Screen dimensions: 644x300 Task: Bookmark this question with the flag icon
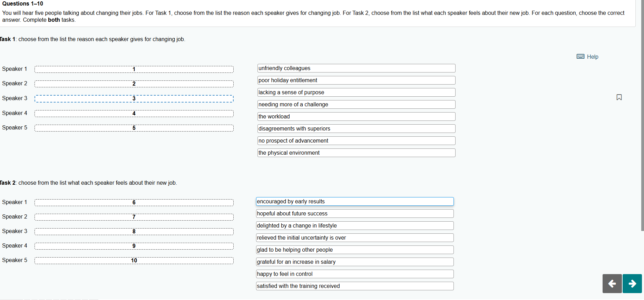619,97
